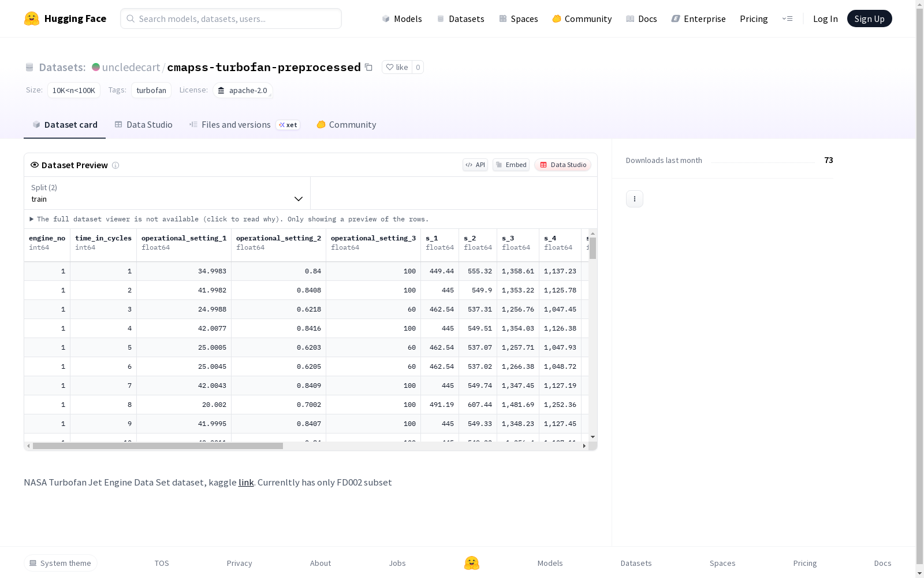This screenshot has height=578, width=924.
Task: Click the Embed button
Action: [511, 165]
